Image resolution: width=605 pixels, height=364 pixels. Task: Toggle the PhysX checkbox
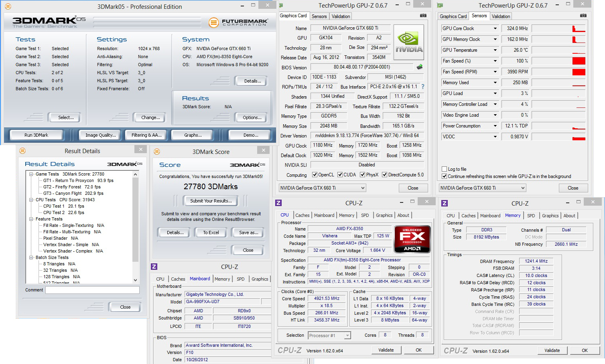pyautogui.click(x=363, y=175)
